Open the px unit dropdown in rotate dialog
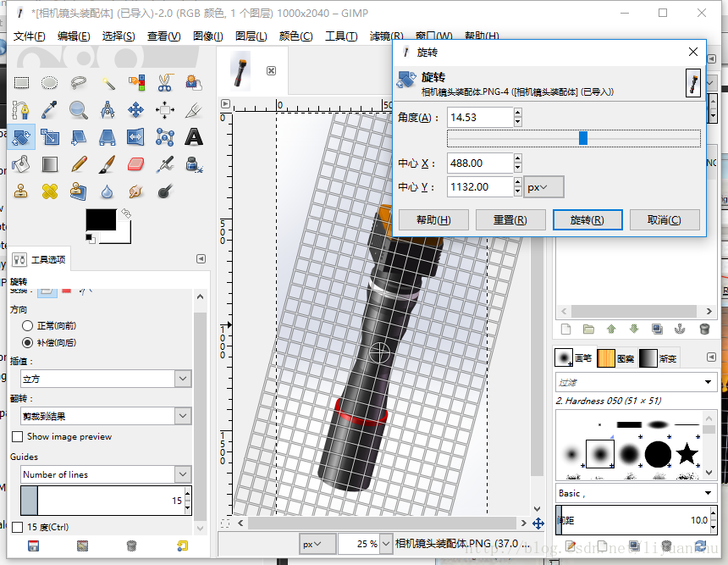728x565 pixels. pos(543,187)
